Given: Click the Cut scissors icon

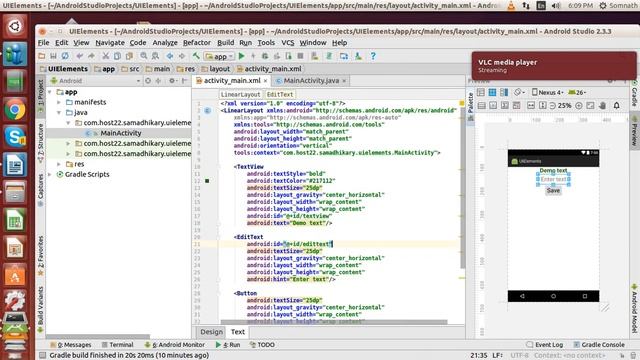Looking at the screenshot, I should pos(106,56).
